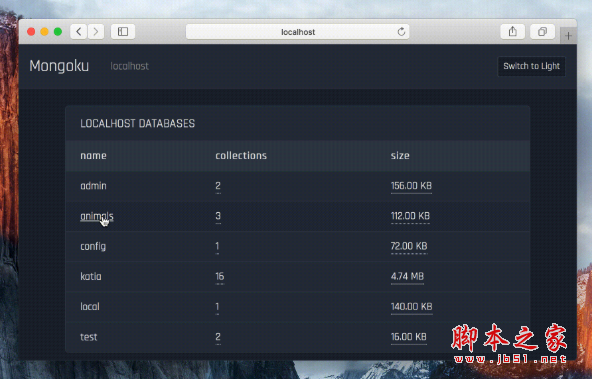Image resolution: width=592 pixels, height=379 pixels.
Task: Go back with Safari's back arrow
Action: [79, 32]
